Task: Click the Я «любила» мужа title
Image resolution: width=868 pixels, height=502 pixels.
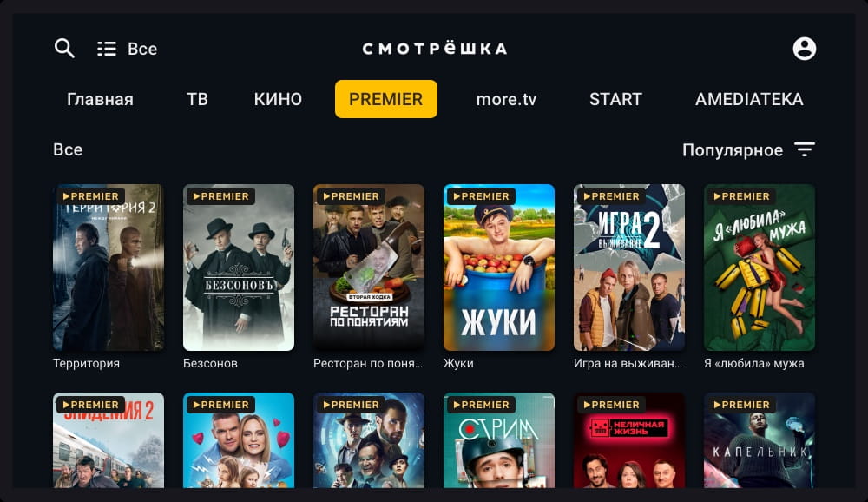Action: 754,364
